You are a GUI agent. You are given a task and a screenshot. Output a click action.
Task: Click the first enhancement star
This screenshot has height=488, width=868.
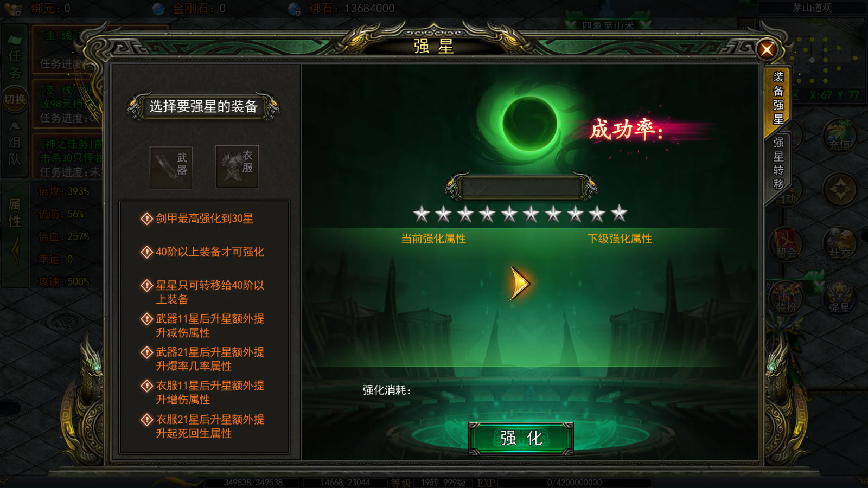point(422,214)
